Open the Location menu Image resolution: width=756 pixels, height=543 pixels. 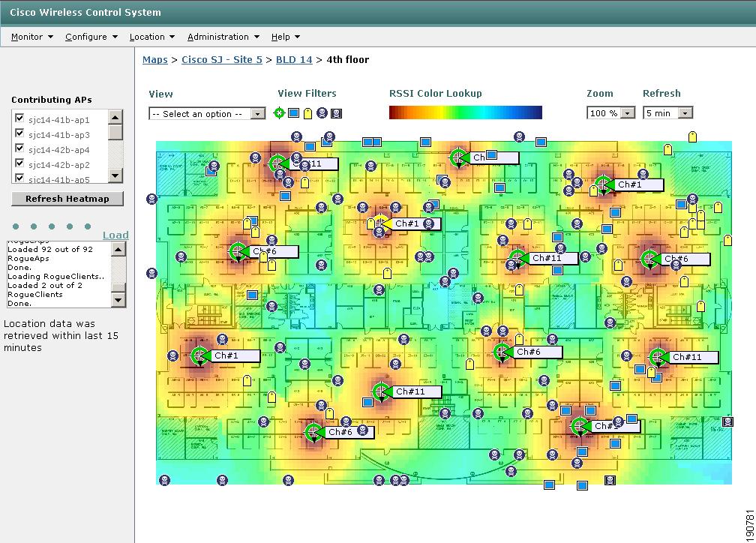151,37
